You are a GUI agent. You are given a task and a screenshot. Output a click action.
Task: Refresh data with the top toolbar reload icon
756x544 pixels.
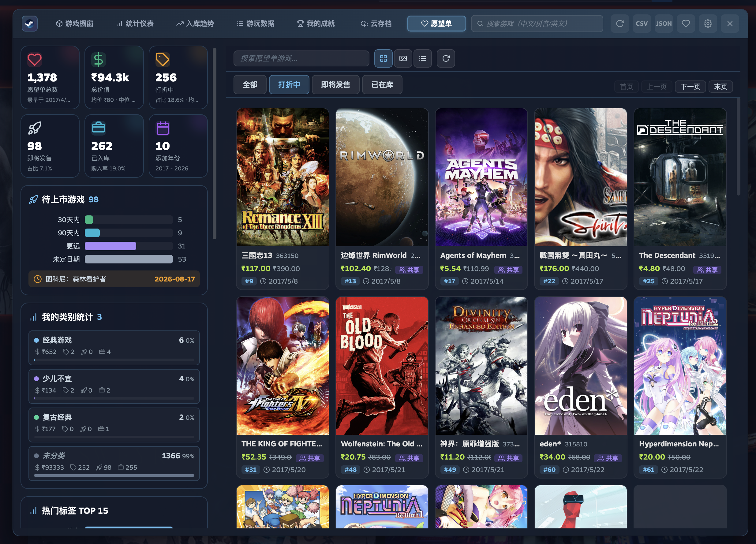[620, 24]
